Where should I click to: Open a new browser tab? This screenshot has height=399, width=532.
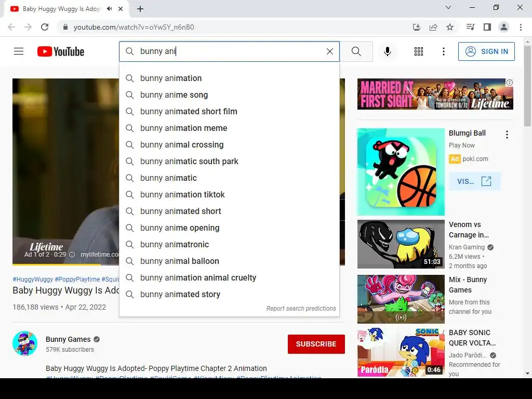pos(140,9)
